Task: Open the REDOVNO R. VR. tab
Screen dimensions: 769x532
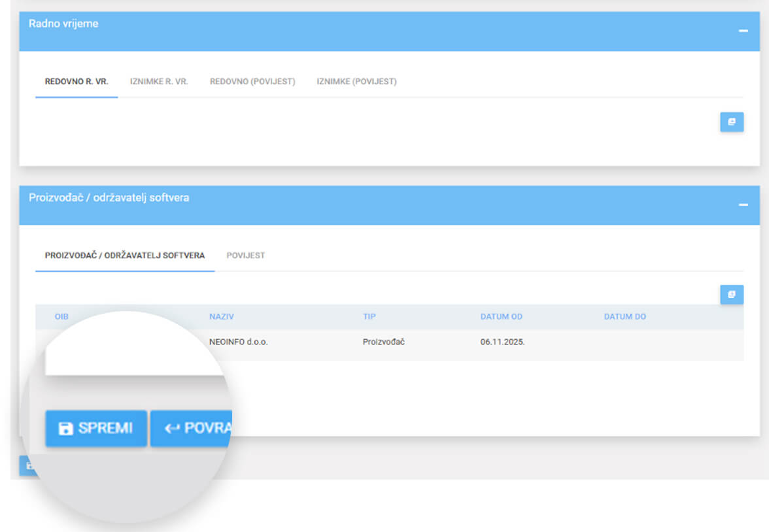Action: coord(77,82)
